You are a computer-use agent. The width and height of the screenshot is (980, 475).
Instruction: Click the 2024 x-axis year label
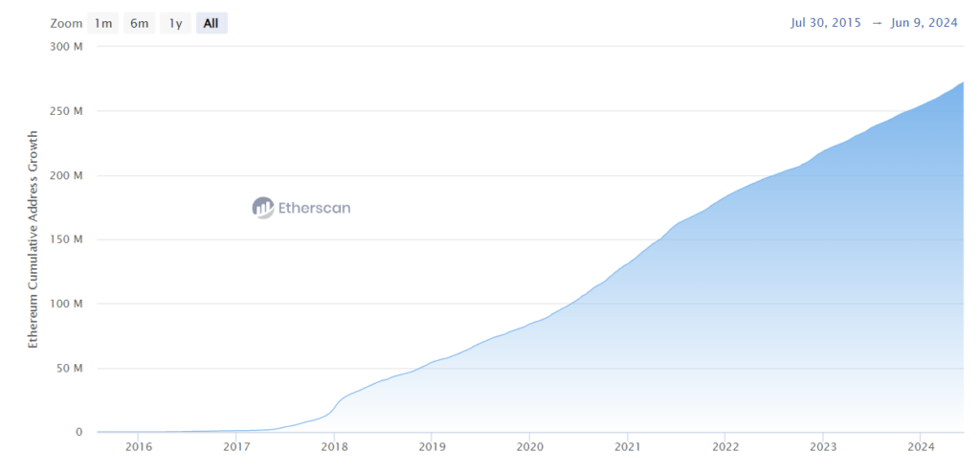point(921,447)
